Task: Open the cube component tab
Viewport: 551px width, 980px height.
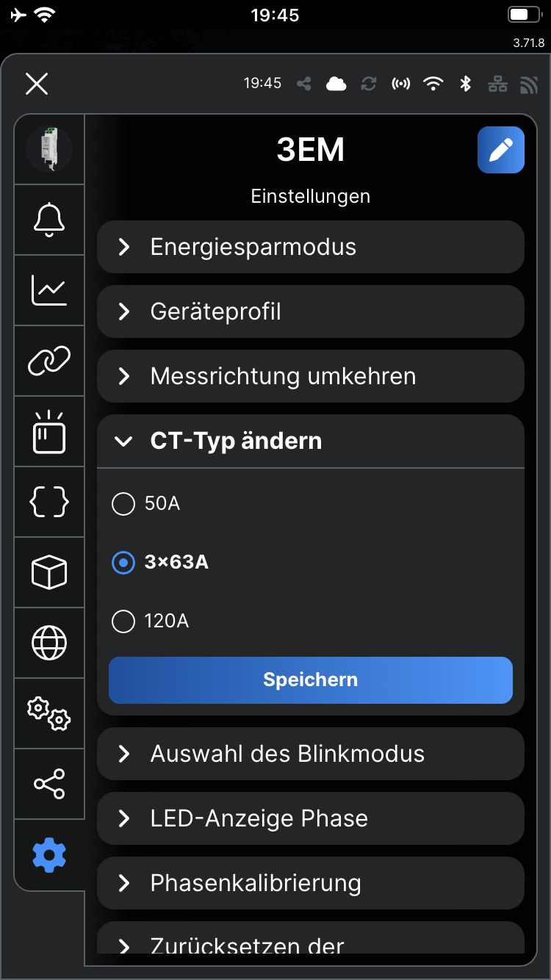Action: pos(49,572)
